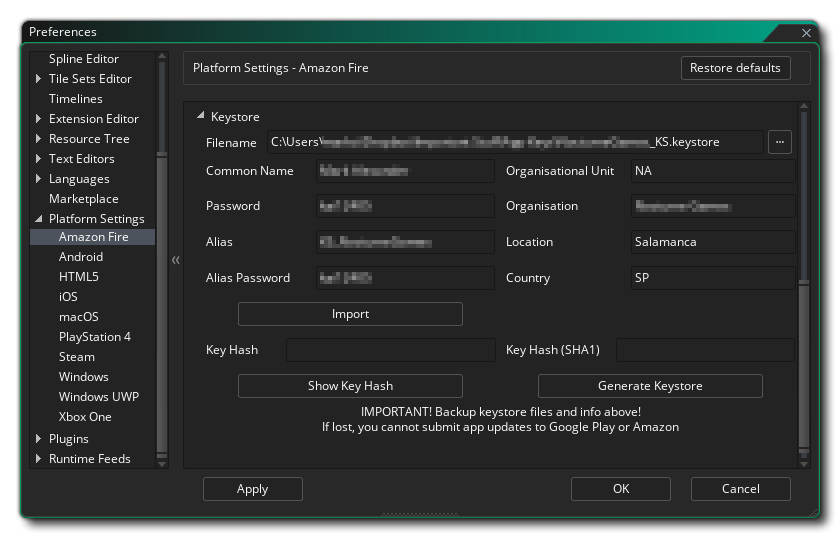
Task: Click into the Location text field
Action: pos(712,242)
